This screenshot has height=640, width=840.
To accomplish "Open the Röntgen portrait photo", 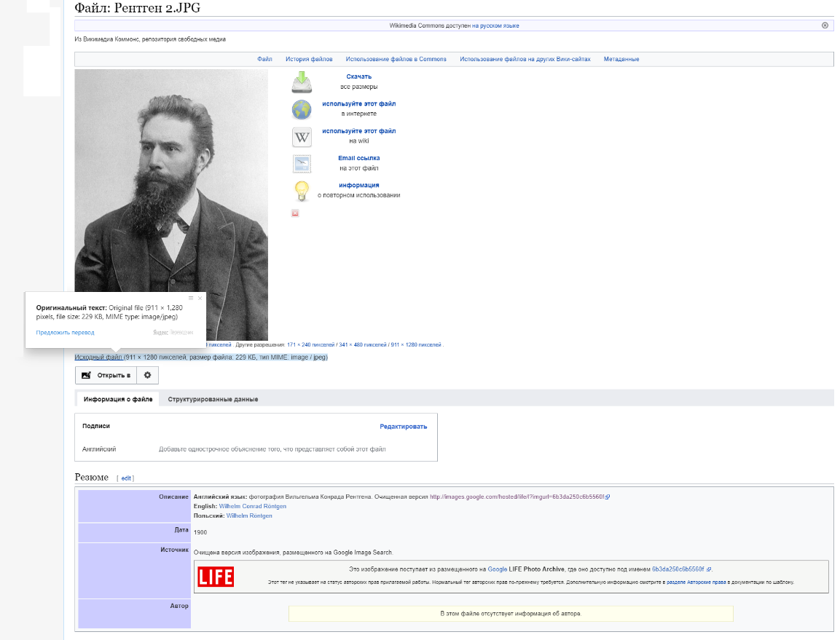I will pos(171,205).
